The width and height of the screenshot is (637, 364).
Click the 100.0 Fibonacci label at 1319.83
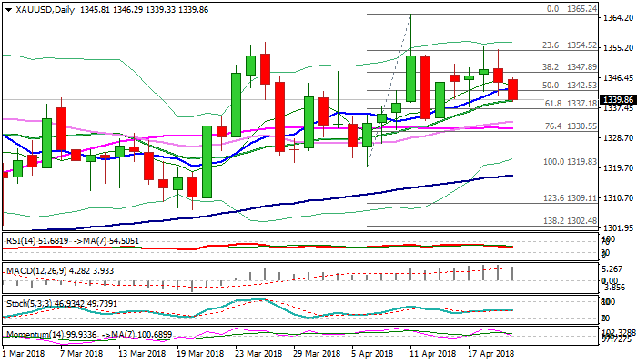[568, 161]
